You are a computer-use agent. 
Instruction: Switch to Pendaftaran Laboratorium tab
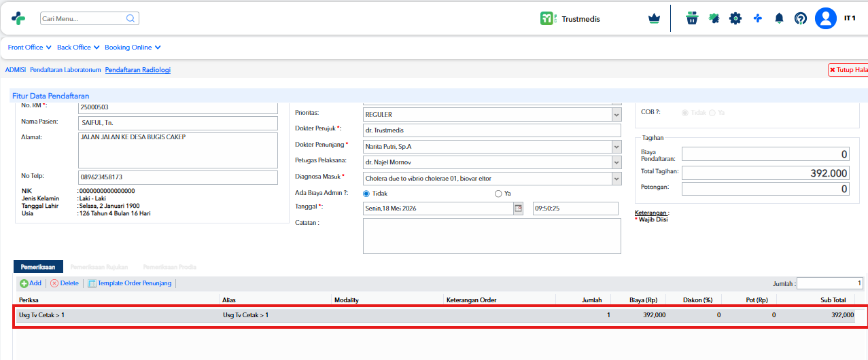(65, 70)
